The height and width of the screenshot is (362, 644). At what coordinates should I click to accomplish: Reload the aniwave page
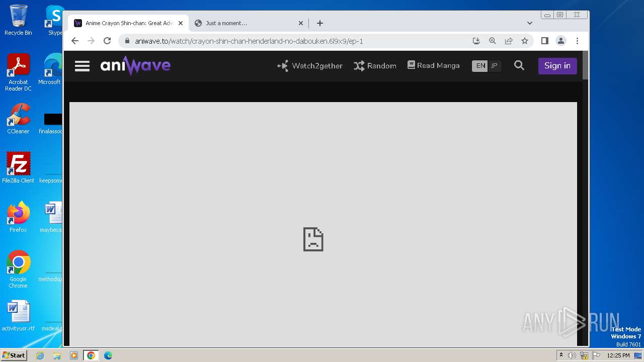coord(107,41)
